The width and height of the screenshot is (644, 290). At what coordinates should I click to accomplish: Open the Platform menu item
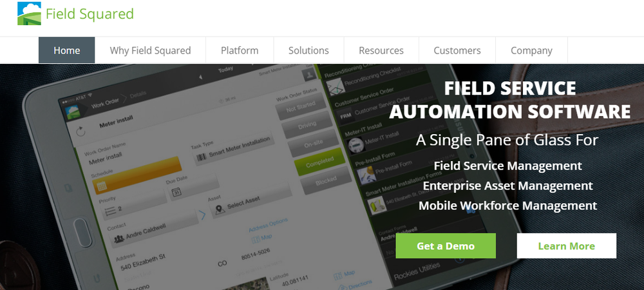240,50
